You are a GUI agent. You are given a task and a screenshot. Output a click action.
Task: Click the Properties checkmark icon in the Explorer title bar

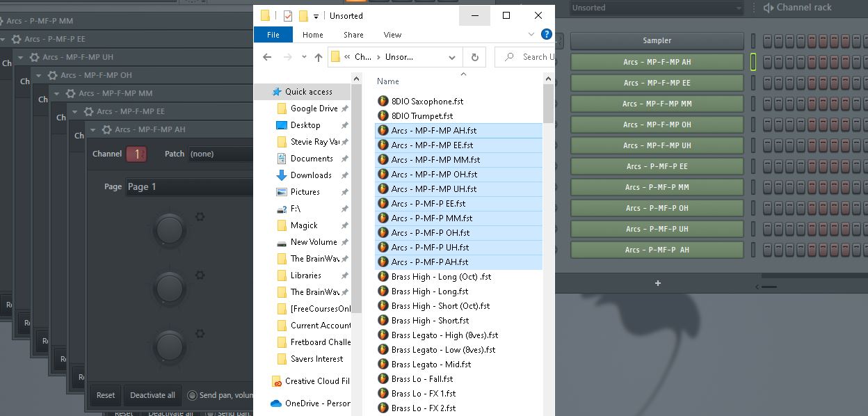[x=288, y=15]
